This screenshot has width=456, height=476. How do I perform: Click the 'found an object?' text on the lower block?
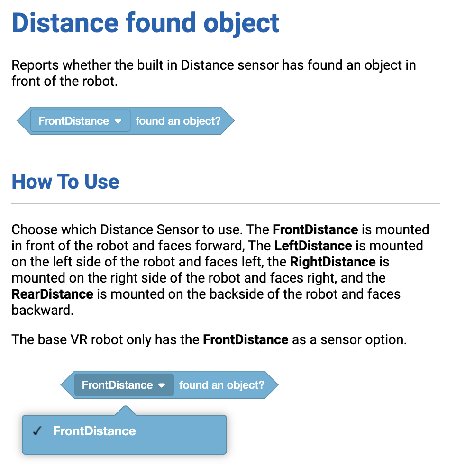[221, 385]
